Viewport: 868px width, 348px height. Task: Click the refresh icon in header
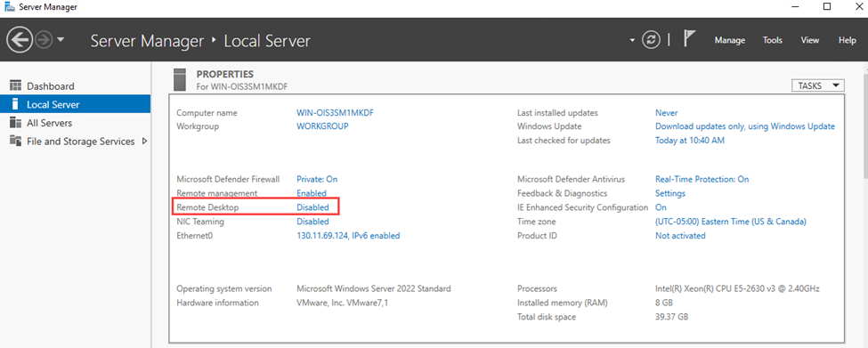click(x=651, y=40)
